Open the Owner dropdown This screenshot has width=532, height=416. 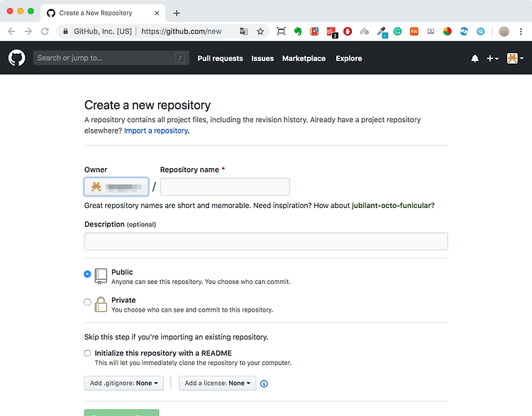click(x=116, y=187)
